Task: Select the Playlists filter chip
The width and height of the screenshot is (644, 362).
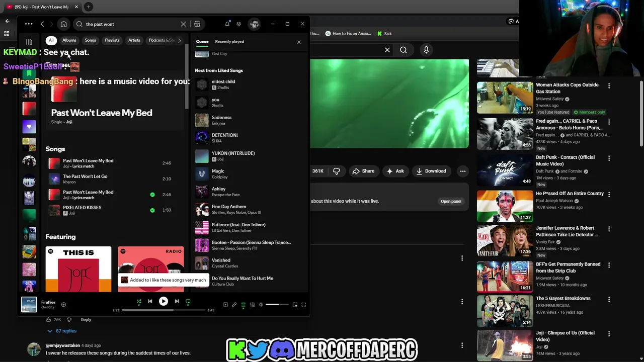Action: 112,40
